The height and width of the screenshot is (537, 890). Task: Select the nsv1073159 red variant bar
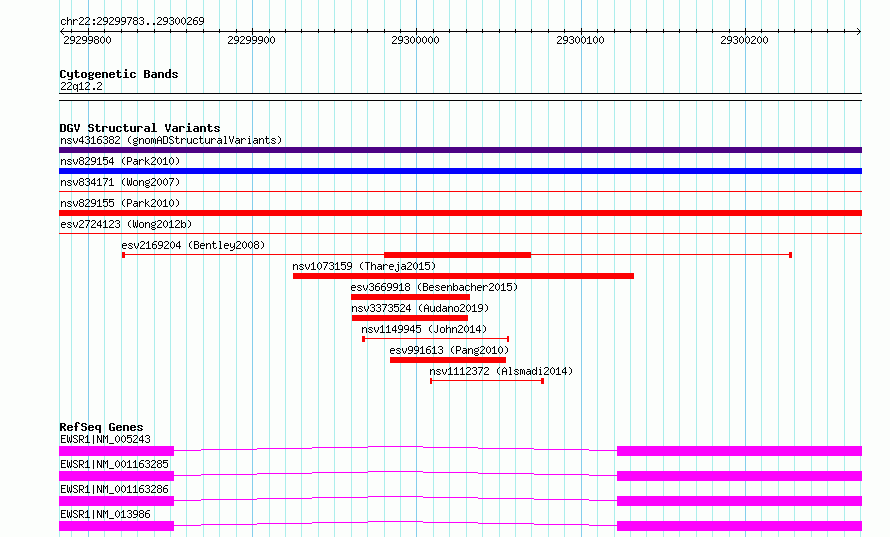(x=463, y=276)
